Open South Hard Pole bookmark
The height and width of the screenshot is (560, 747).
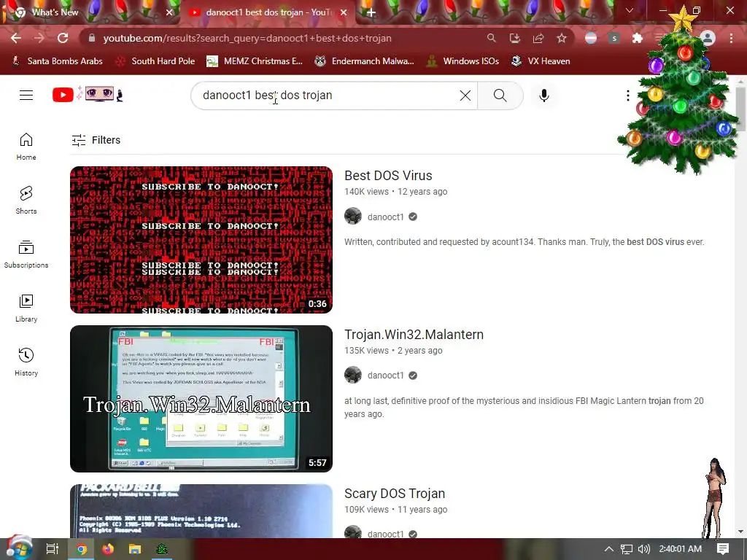[156, 61]
